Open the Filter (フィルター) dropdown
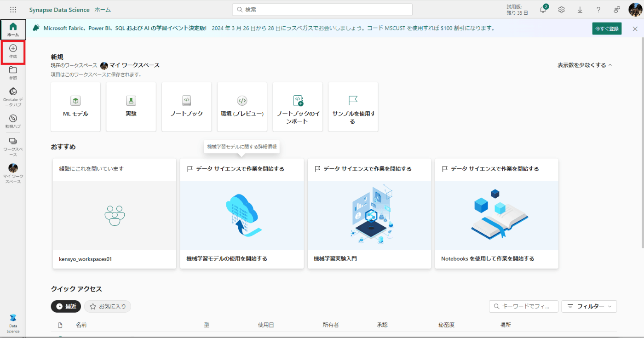644x338 pixels. 589,306
